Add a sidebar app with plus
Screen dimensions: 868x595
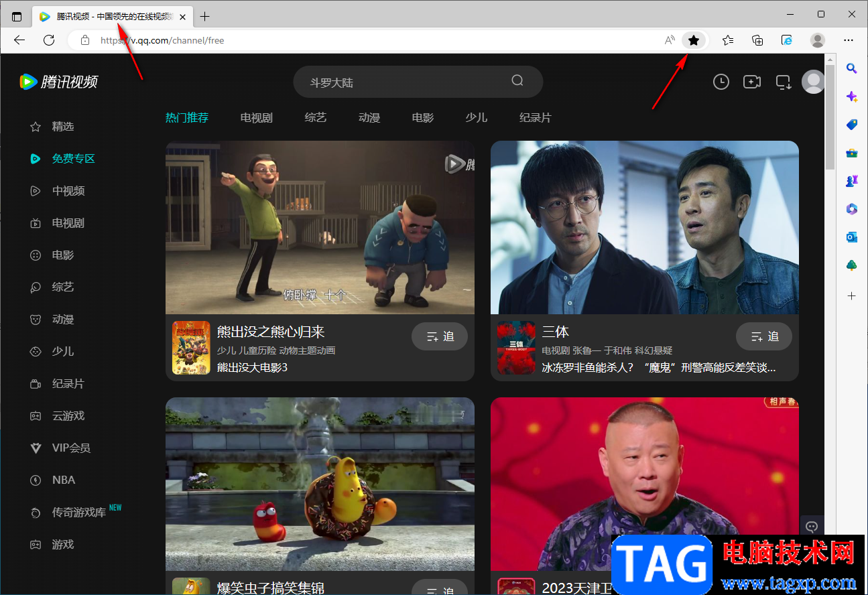(x=851, y=295)
